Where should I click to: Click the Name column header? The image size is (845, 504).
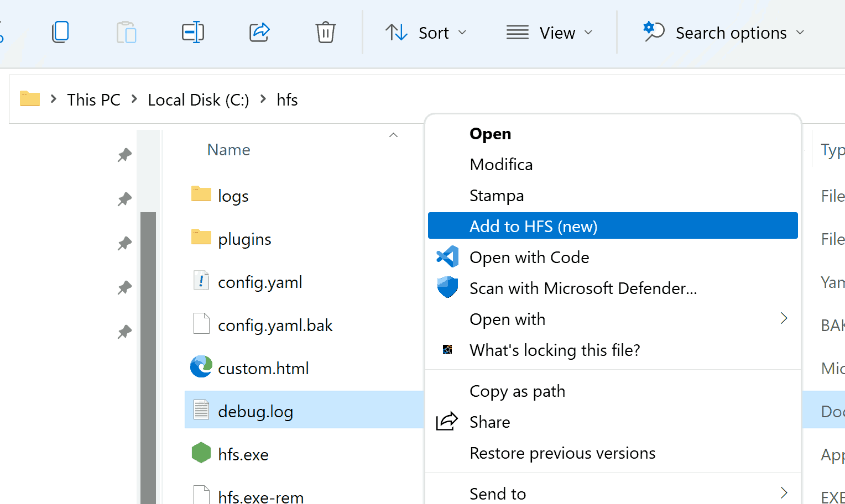pos(228,150)
